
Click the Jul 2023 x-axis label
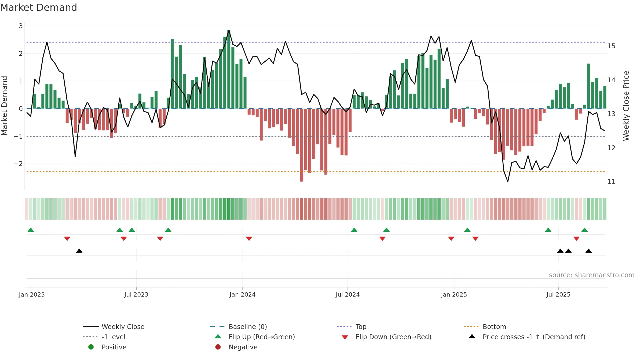point(136,294)
